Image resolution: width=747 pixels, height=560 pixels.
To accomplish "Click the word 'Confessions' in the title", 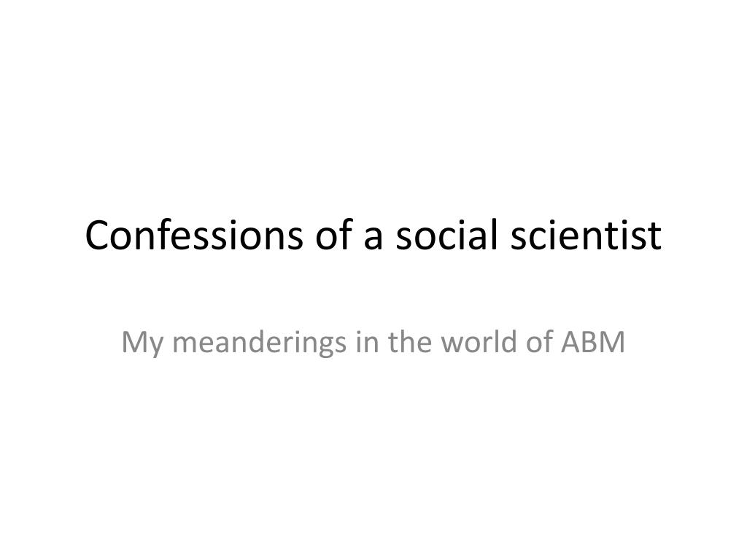I will pos(194,235).
